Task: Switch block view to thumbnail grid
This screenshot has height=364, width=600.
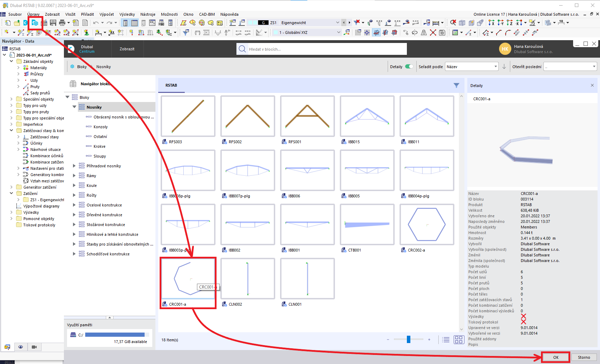Action: [459, 340]
